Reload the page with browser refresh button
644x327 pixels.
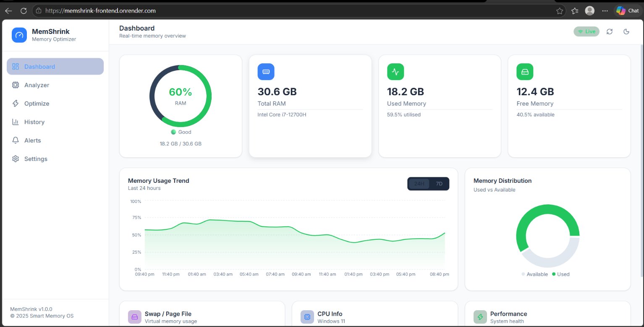[x=24, y=11]
